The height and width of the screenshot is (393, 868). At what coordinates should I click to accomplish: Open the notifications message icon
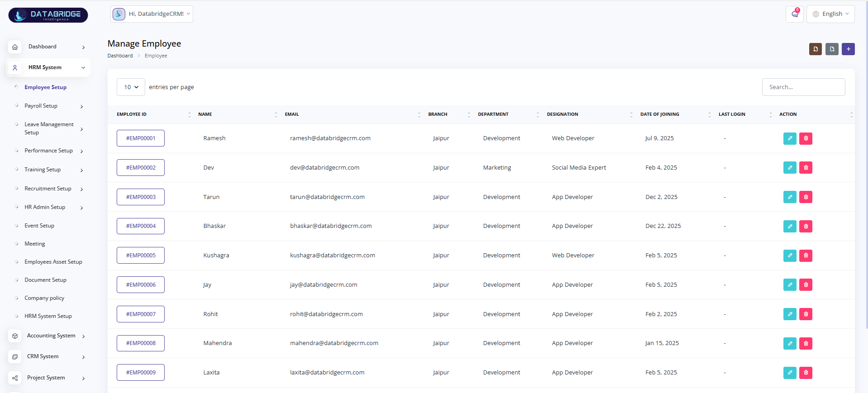tap(795, 14)
